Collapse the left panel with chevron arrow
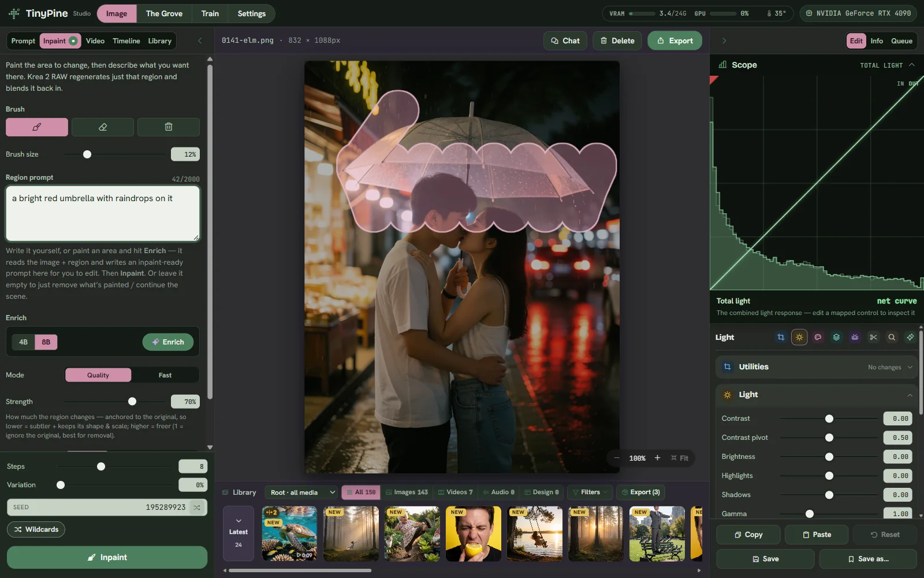 point(200,41)
